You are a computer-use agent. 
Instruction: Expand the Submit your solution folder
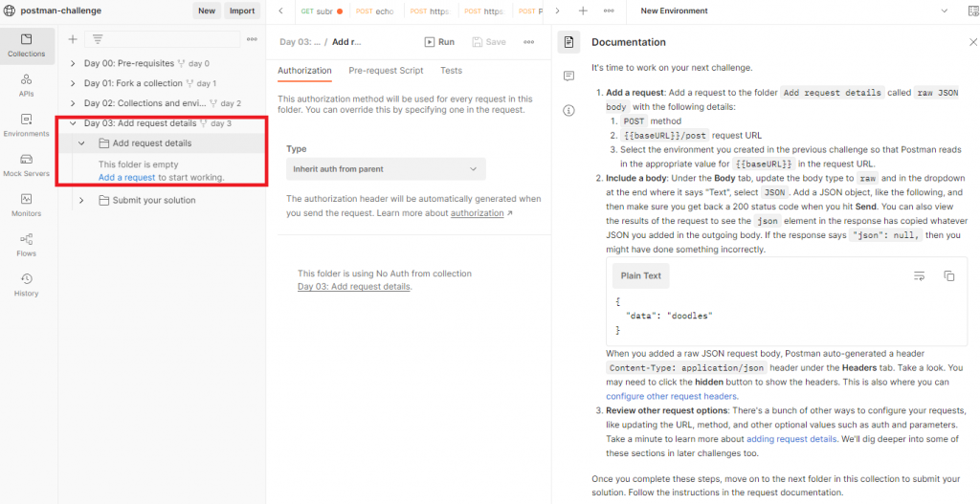coord(81,201)
